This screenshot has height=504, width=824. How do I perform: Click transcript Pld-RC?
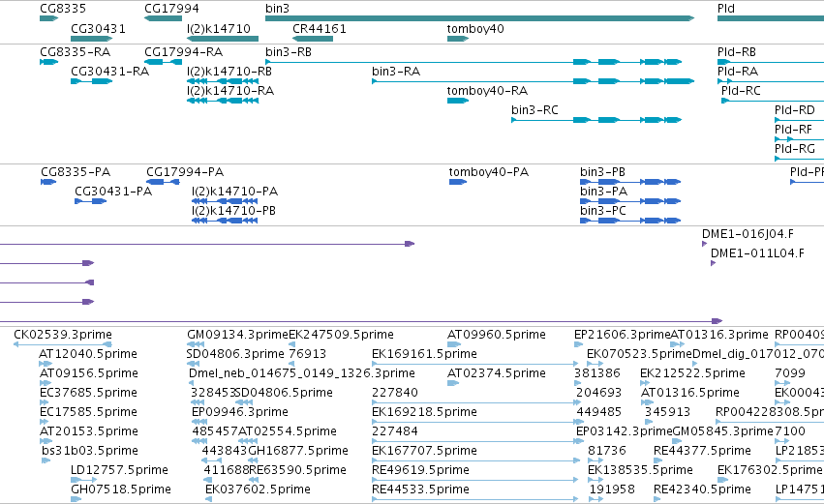(x=741, y=91)
